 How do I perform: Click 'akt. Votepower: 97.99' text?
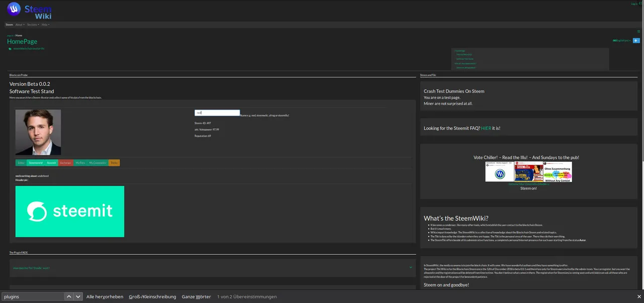(x=207, y=129)
